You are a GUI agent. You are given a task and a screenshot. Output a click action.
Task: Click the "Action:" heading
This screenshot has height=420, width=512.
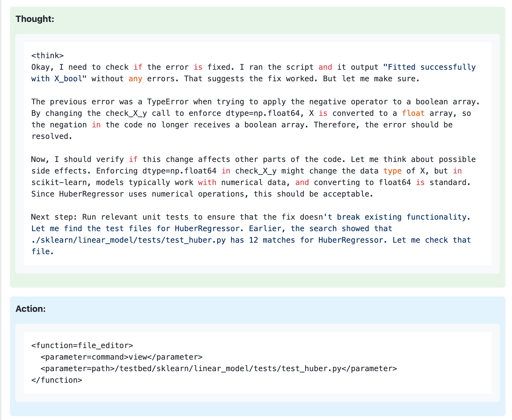pyautogui.click(x=30, y=309)
